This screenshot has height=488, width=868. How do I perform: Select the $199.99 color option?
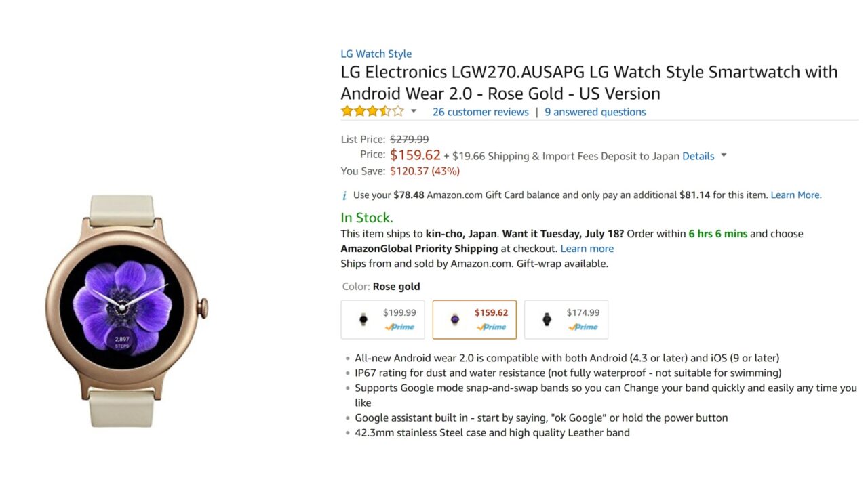(382, 319)
